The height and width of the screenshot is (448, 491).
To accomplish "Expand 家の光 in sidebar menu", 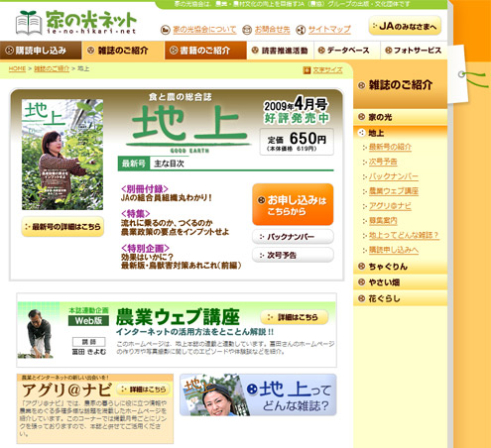I will click(x=400, y=117).
